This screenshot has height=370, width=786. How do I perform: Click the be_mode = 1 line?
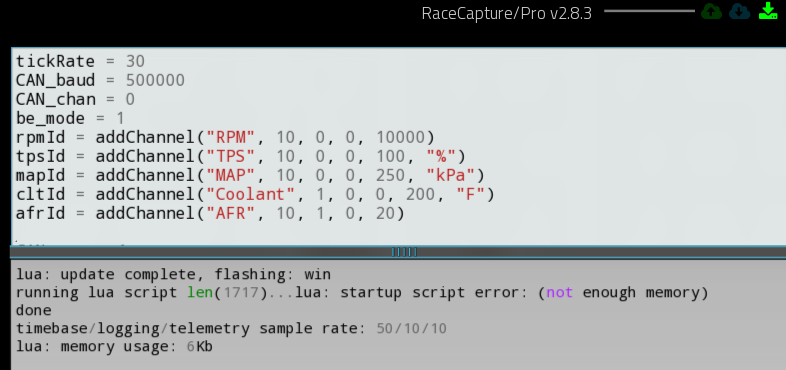point(70,118)
